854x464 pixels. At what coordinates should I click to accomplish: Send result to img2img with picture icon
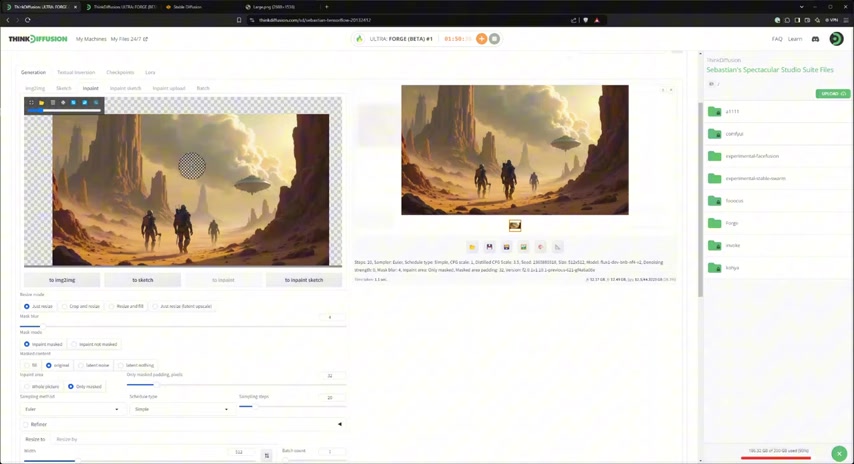coord(523,247)
